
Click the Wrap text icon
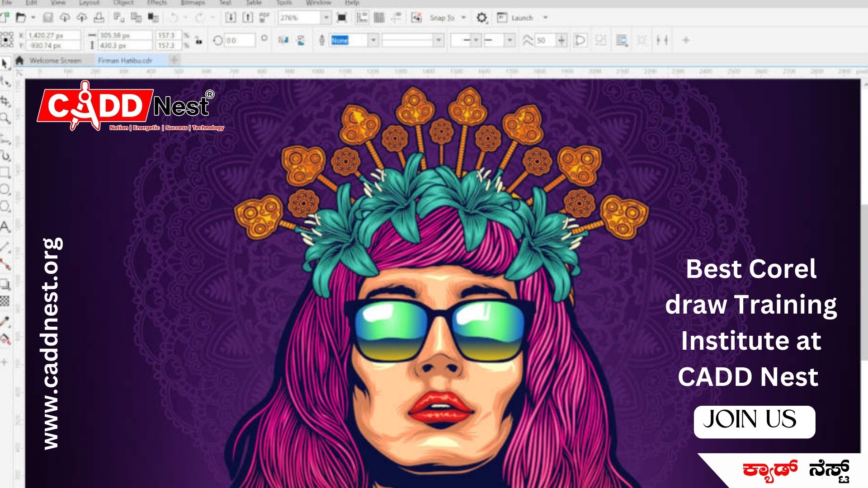tap(622, 40)
